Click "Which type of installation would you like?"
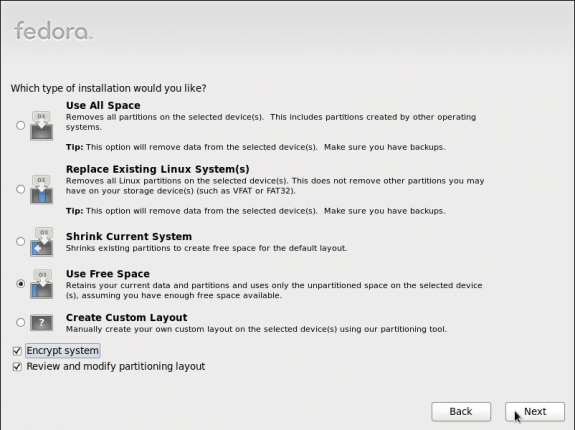575x430 pixels. [109, 88]
